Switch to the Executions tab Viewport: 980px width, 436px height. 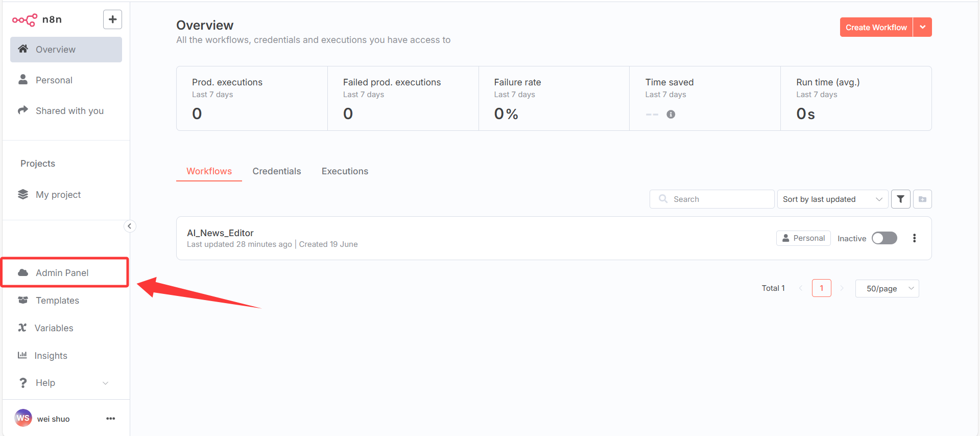click(x=345, y=171)
